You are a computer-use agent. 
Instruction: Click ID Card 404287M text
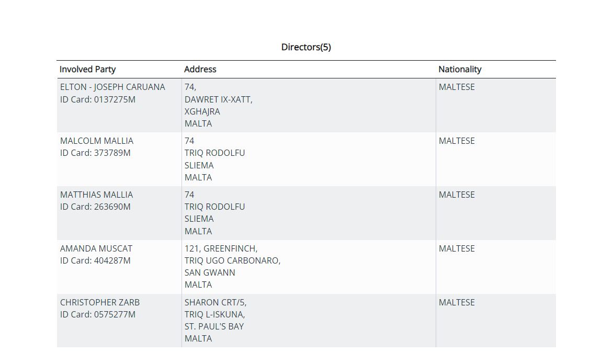(95, 260)
